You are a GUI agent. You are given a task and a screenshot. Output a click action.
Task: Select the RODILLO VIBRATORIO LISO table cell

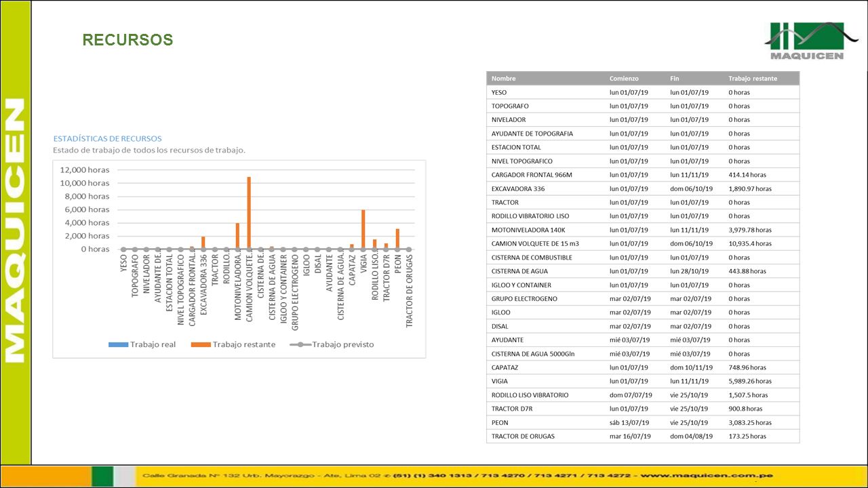coord(530,216)
